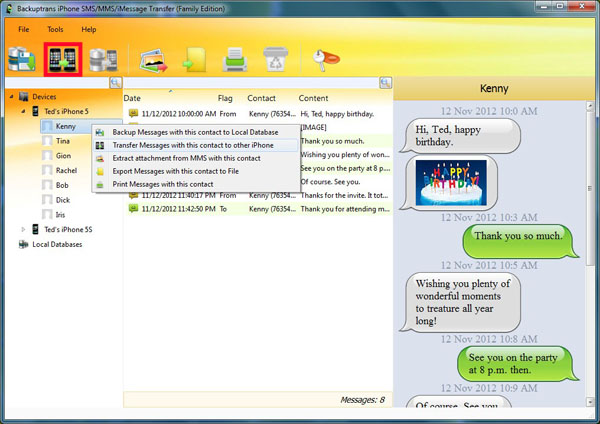This screenshot has height=424, width=600.
Task: Select contact Tina
Action: coord(63,141)
